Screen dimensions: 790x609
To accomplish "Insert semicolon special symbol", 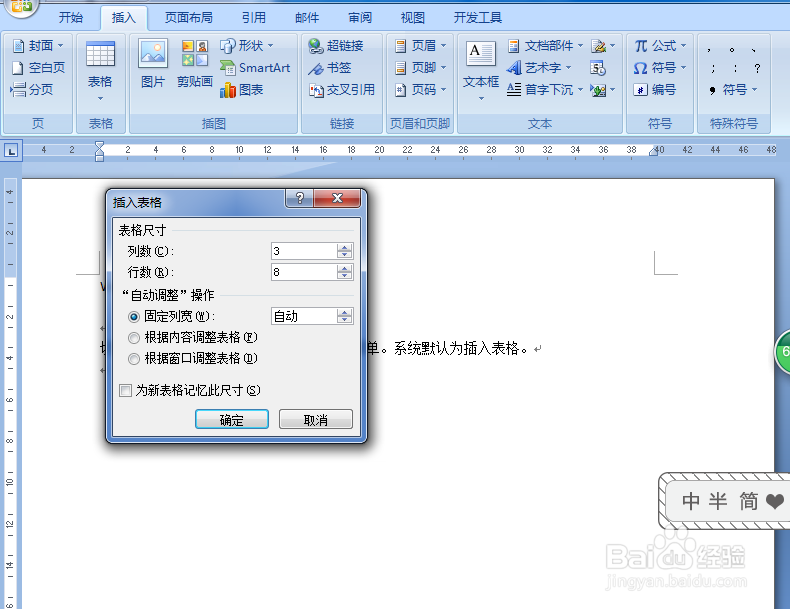I will (x=712, y=68).
